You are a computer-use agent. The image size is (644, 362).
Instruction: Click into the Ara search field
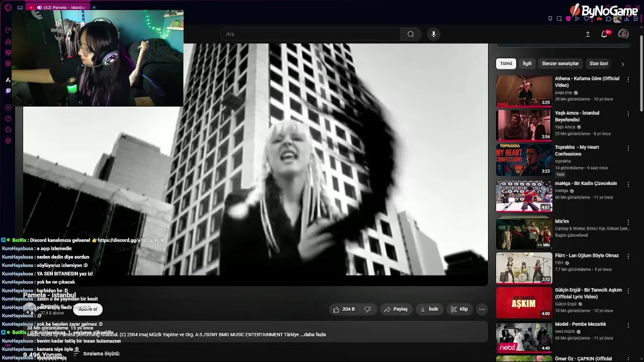point(310,34)
